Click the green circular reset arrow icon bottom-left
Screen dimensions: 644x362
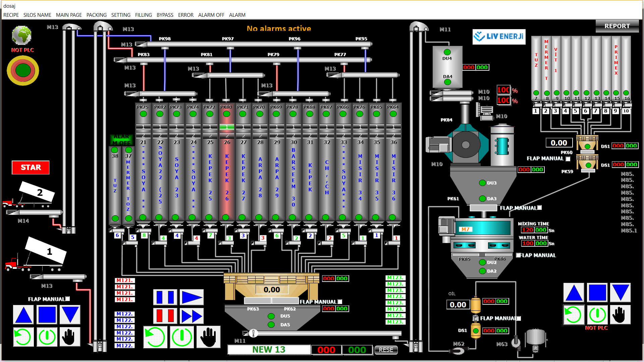pyautogui.click(x=23, y=337)
